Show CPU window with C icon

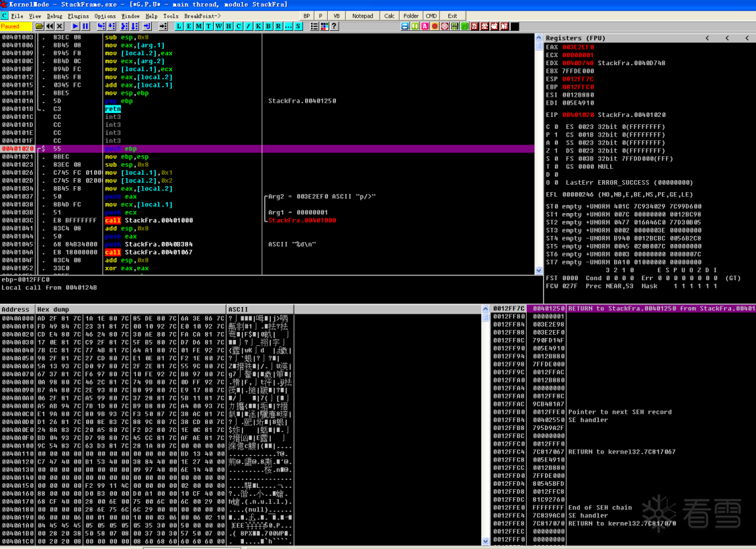[x=239, y=26]
